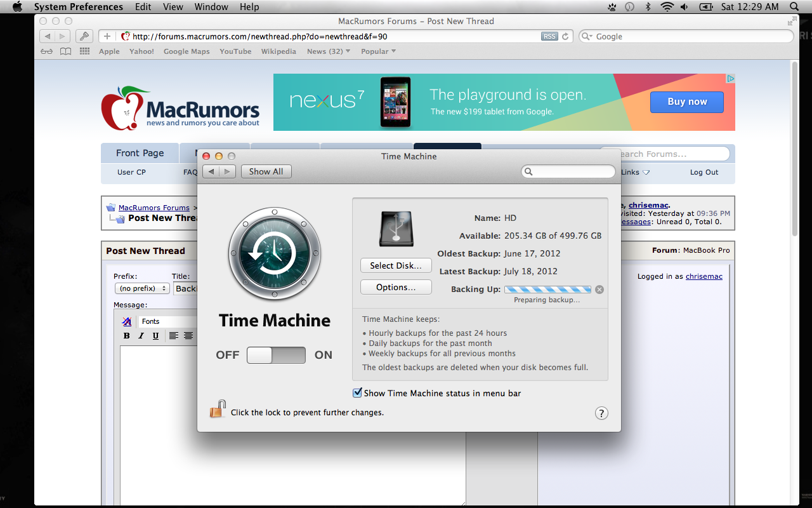The image size is (812, 508).
Task: Open the Edit menu
Action: [x=143, y=7]
